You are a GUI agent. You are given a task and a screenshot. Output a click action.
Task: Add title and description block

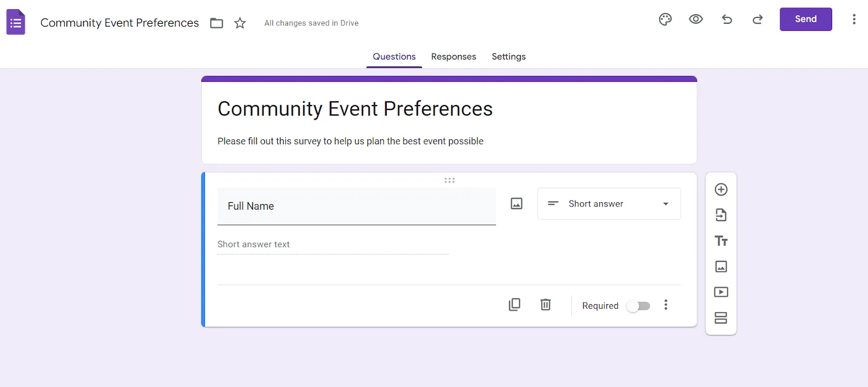[721, 241]
